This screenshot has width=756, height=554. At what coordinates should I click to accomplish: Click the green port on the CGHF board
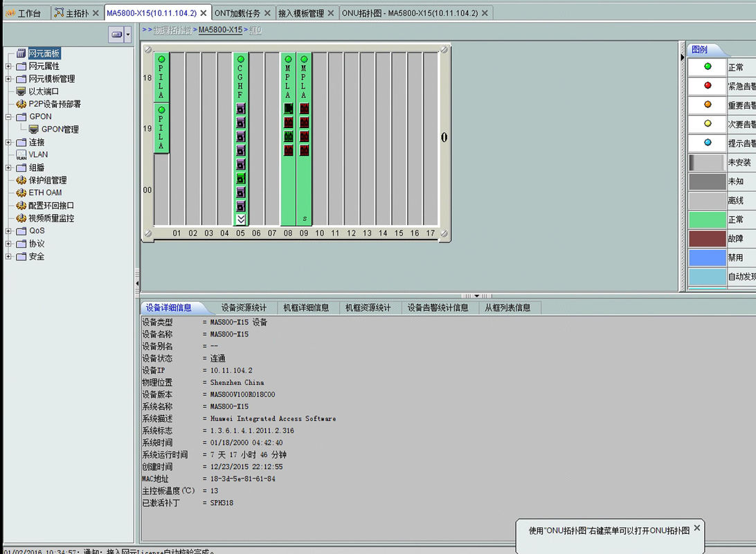click(x=241, y=178)
